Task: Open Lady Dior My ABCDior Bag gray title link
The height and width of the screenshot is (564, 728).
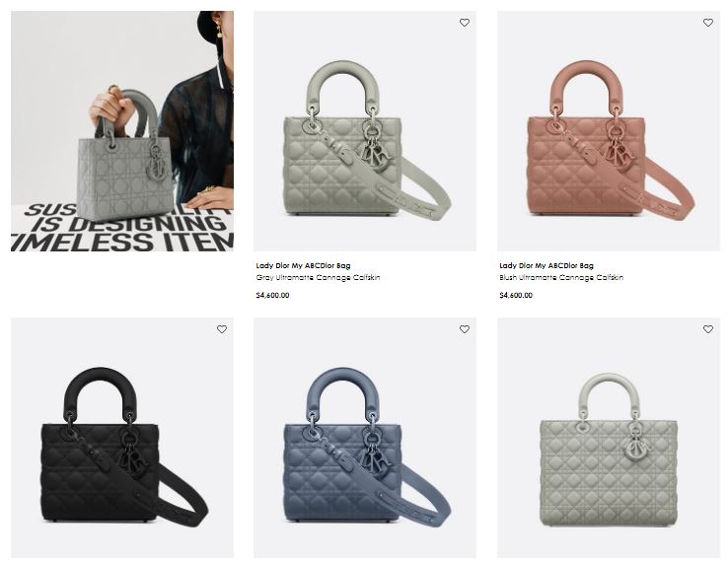Action: 303,265
